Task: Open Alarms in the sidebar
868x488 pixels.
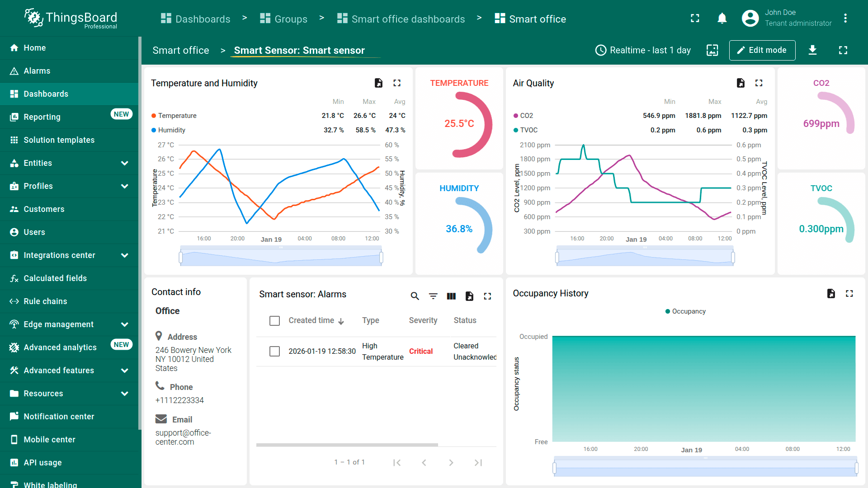Action: pyautogui.click(x=37, y=71)
